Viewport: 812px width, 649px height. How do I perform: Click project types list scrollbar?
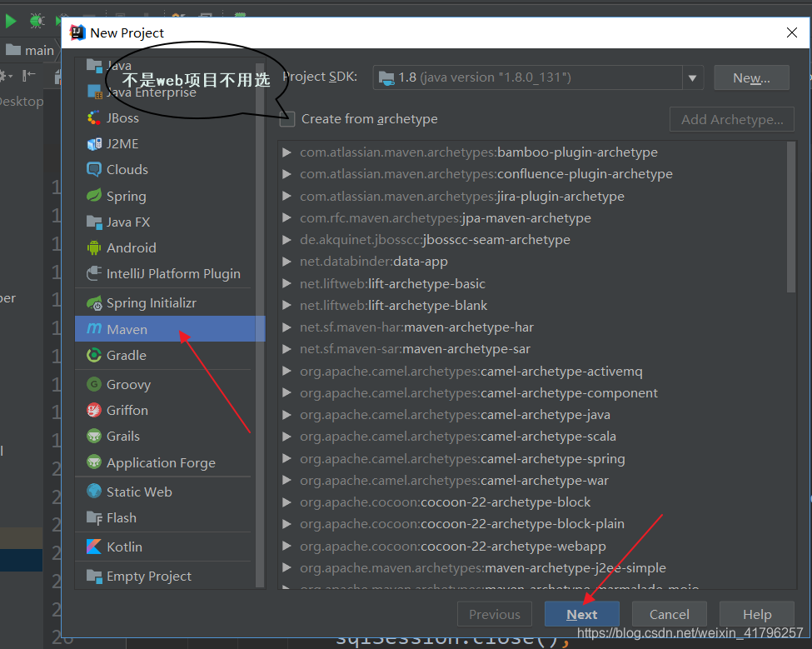tap(260, 325)
